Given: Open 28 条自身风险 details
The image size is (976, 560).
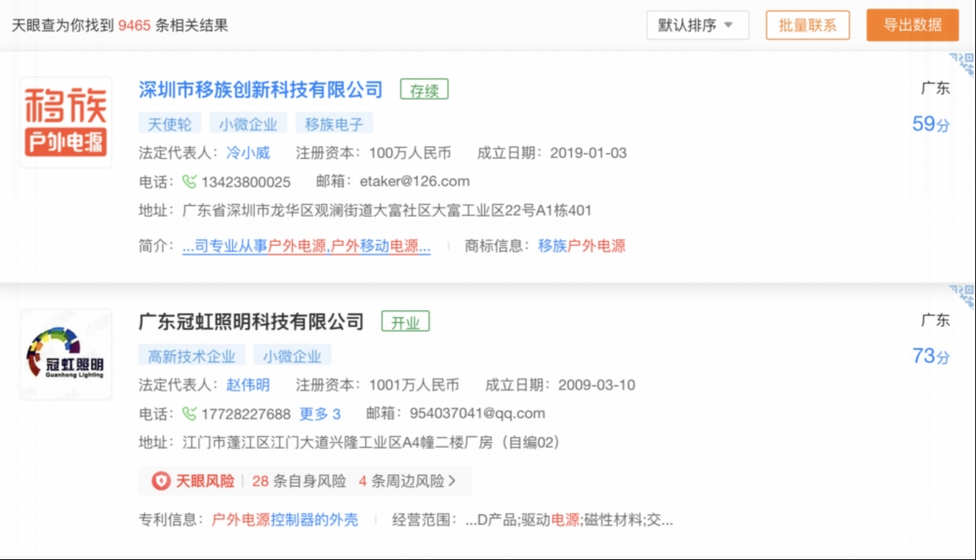Looking at the screenshot, I should coord(299,481).
